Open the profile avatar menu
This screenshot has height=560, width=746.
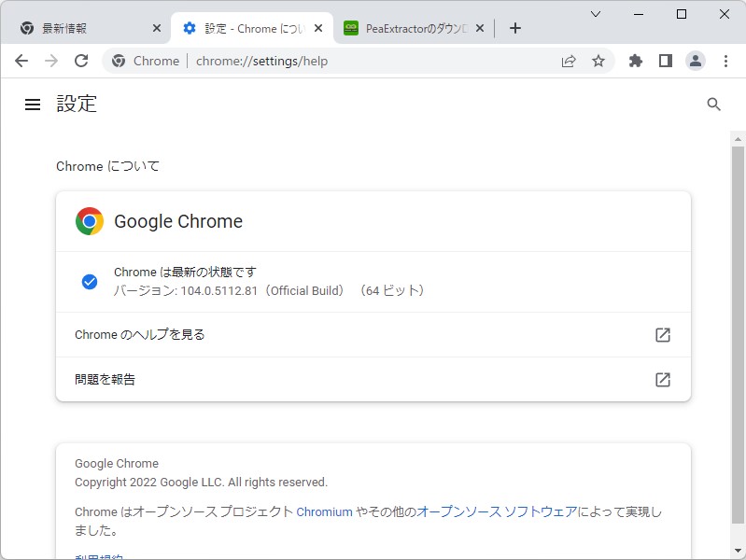[695, 61]
